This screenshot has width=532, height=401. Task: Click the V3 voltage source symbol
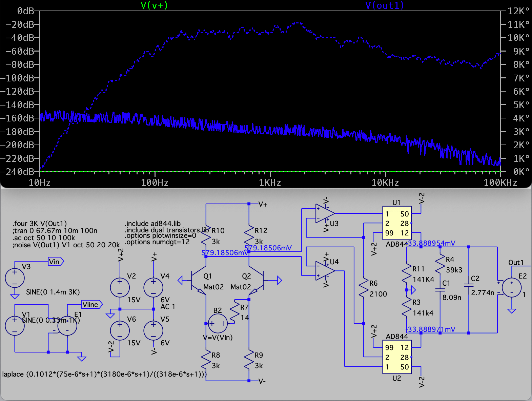pyautogui.click(x=15, y=278)
